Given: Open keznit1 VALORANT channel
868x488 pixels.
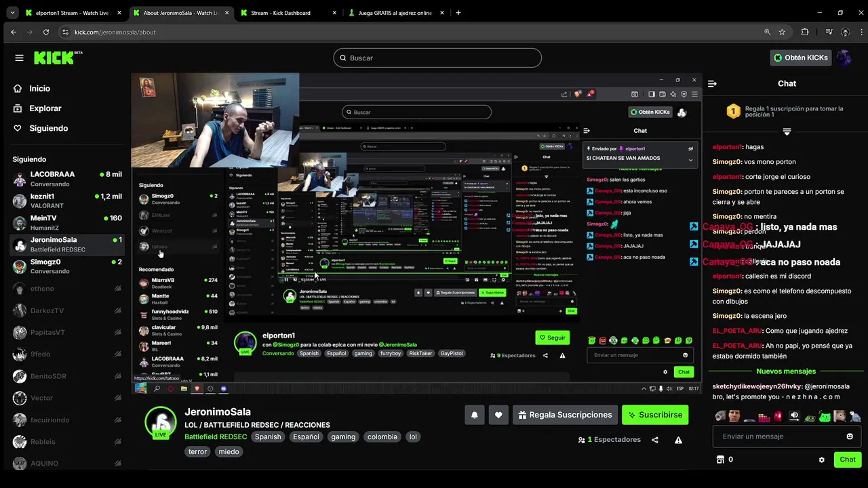Looking at the screenshot, I should (x=66, y=201).
